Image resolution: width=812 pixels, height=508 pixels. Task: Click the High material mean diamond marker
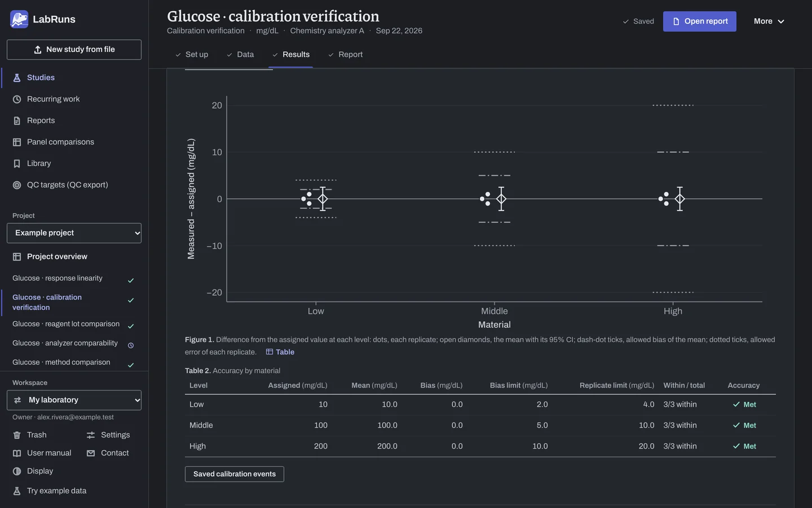pos(680,199)
